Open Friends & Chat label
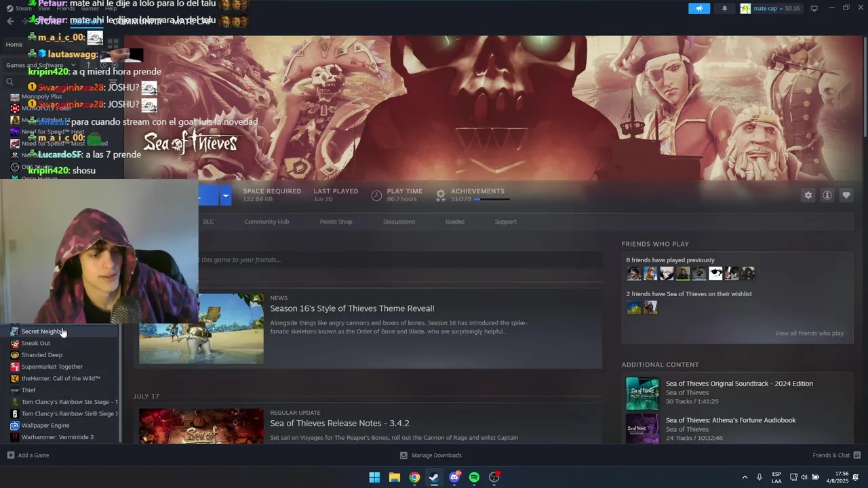Image resolution: width=868 pixels, height=488 pixels. (831, 455)
